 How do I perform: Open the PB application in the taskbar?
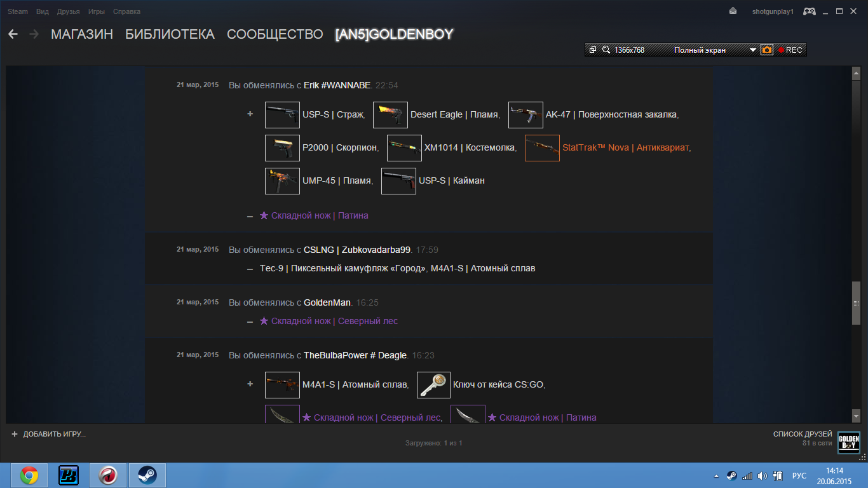(68, 475)
